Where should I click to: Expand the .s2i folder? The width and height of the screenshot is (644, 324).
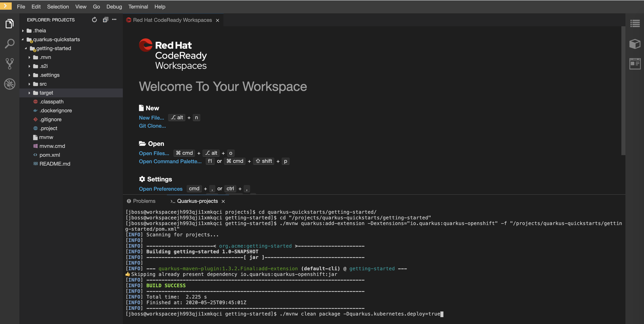(x=29, y=66)
